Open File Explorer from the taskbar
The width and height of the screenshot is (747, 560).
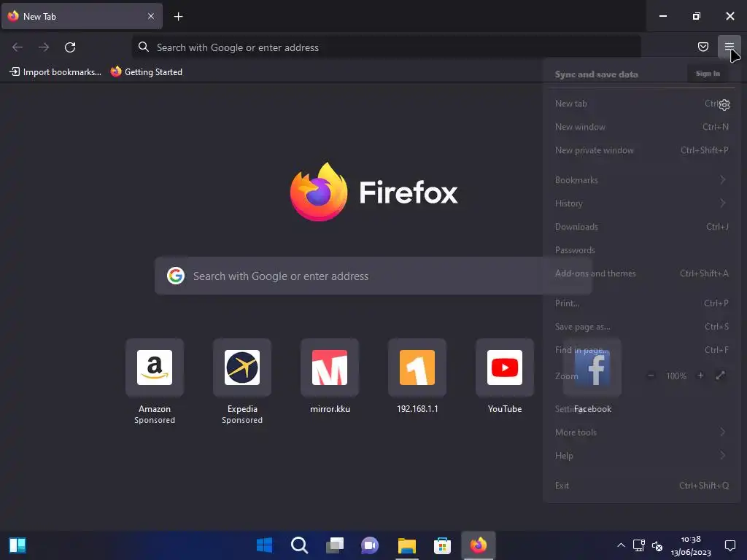pos(407,545)
